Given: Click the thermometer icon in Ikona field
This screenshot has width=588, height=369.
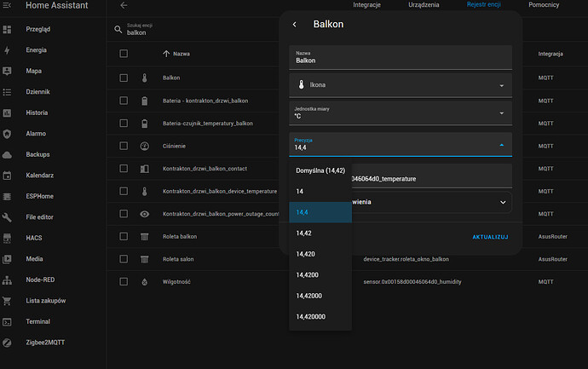Looking at the screenshot, I should pyautogui.click(x=301, y=84).
